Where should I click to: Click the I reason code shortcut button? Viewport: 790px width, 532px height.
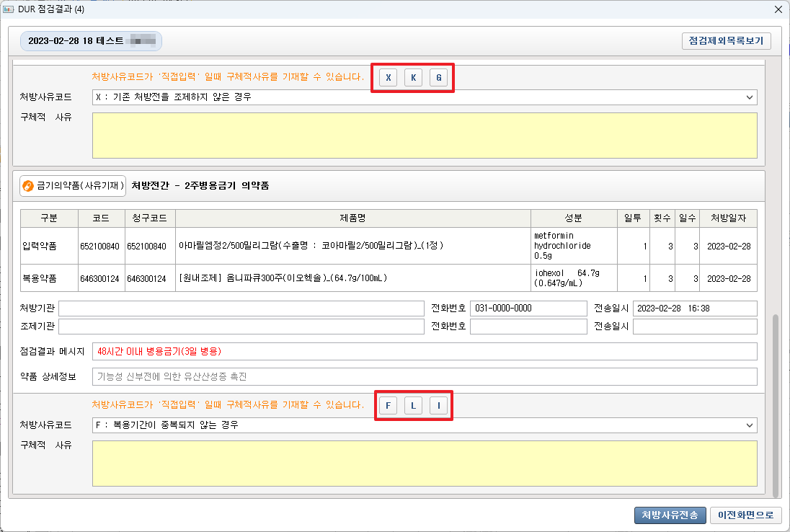click(438, 406)
